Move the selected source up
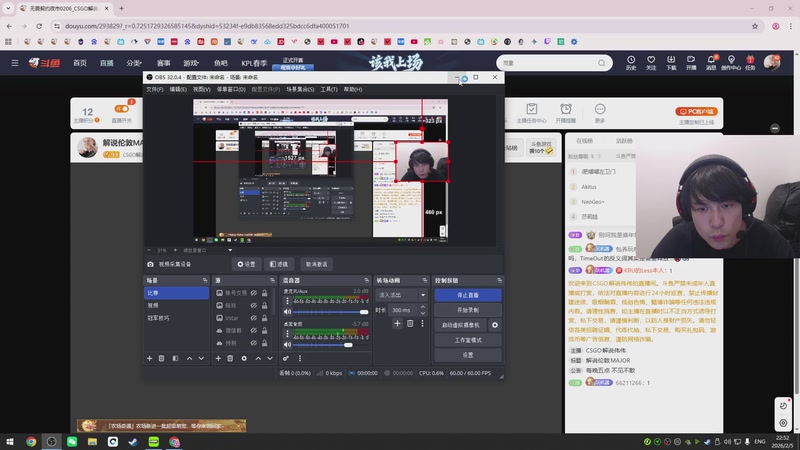Viewport: 800px width, 450px height. (x=258, y=359)
